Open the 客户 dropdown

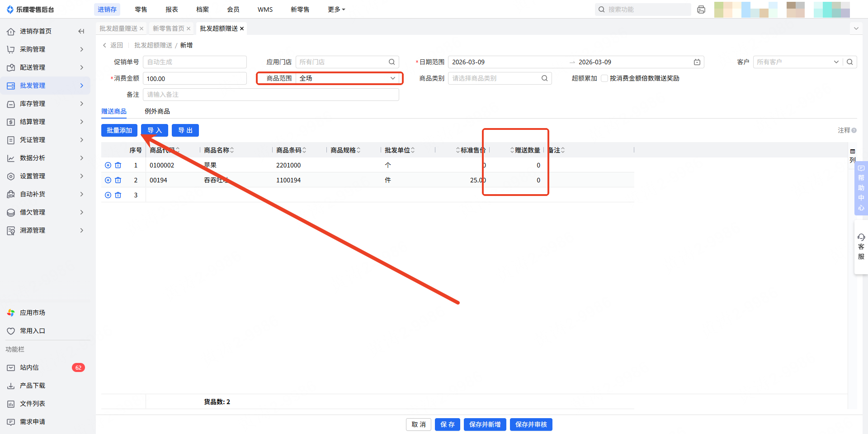pos(798,62)
